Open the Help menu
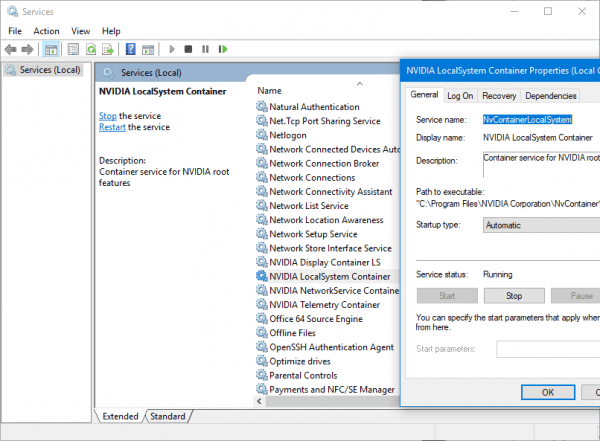 coord(111,31)
